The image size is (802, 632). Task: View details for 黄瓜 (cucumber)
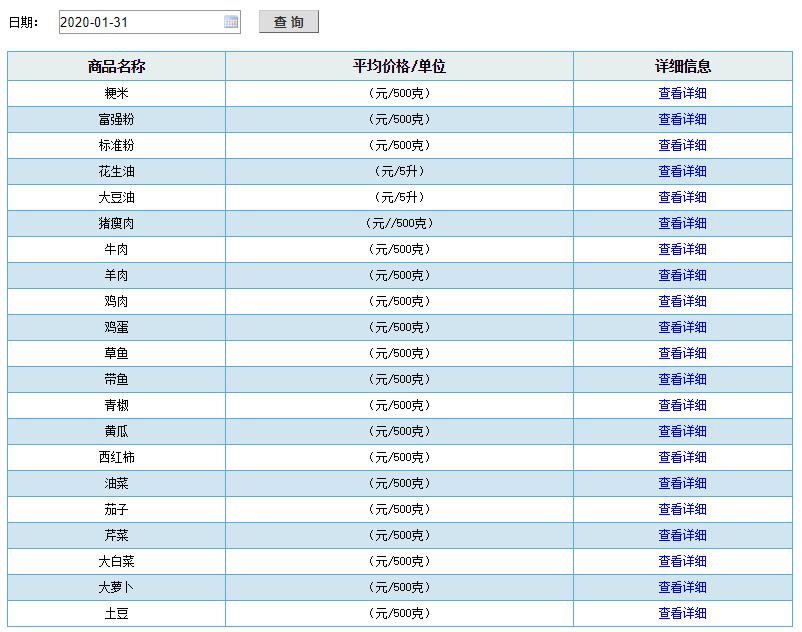click(683, 430)
